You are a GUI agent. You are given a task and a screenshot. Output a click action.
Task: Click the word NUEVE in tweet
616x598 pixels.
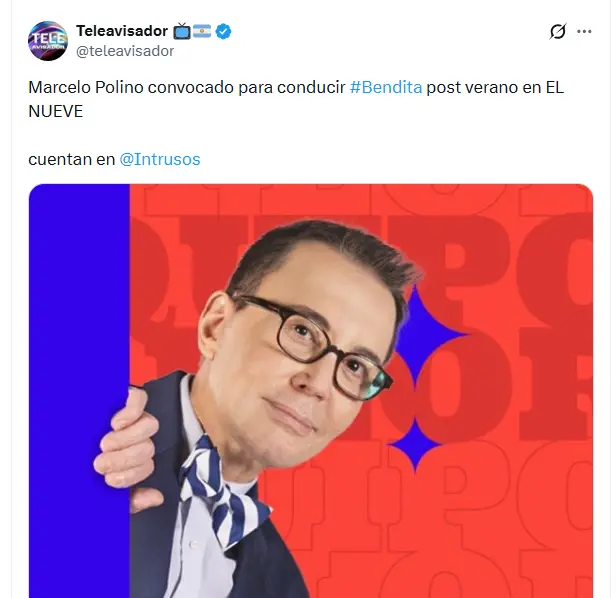coord(56,112)
